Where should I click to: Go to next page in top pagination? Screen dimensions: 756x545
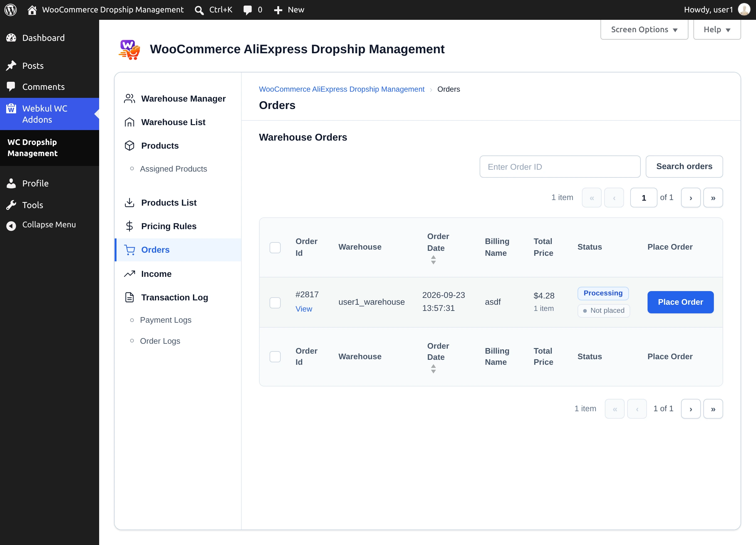(691, 198)
